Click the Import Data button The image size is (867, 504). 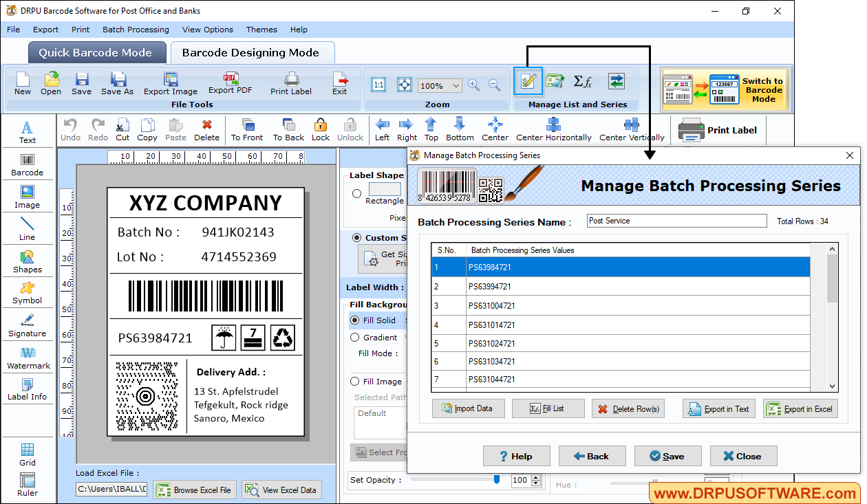pos(469,408)
